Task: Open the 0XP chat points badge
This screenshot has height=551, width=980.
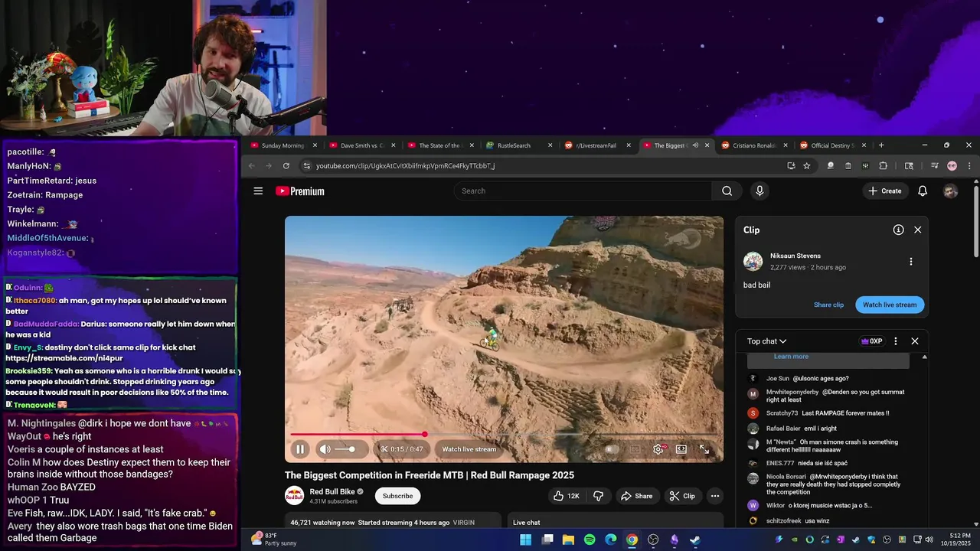Action: tap(872, 341)
